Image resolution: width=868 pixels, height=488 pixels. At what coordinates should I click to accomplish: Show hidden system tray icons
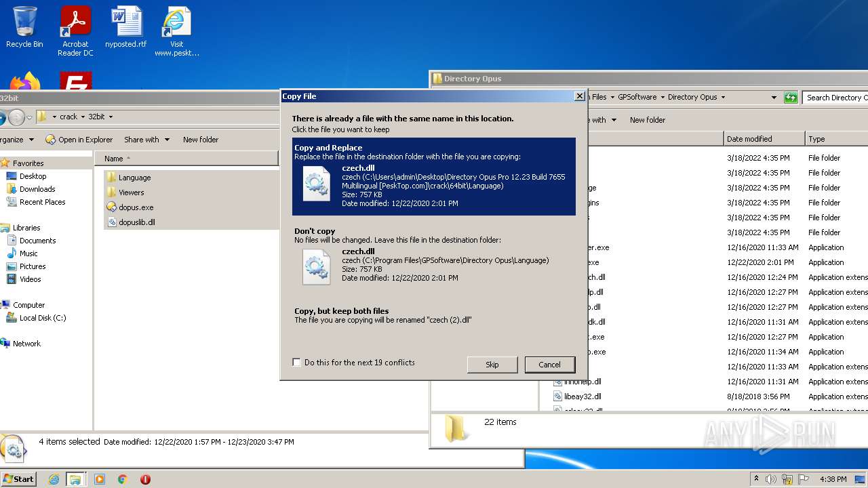coord(757,479)
